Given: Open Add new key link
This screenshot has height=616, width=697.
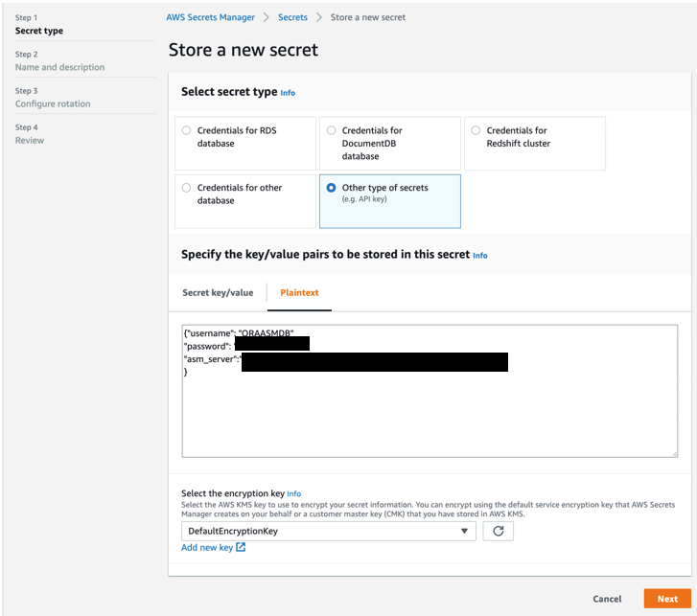Looking at the screenshot, I should pyautogui.click(x=207, y=548).
